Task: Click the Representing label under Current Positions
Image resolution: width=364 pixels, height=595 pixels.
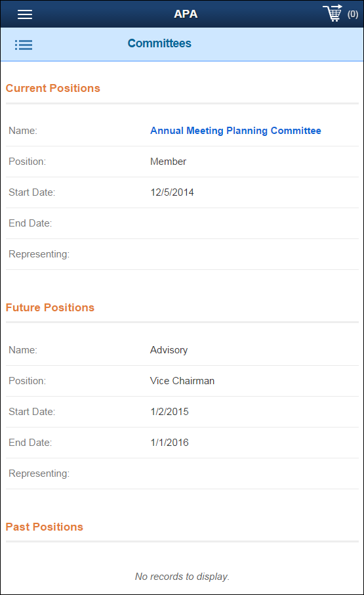Action: 39,254
